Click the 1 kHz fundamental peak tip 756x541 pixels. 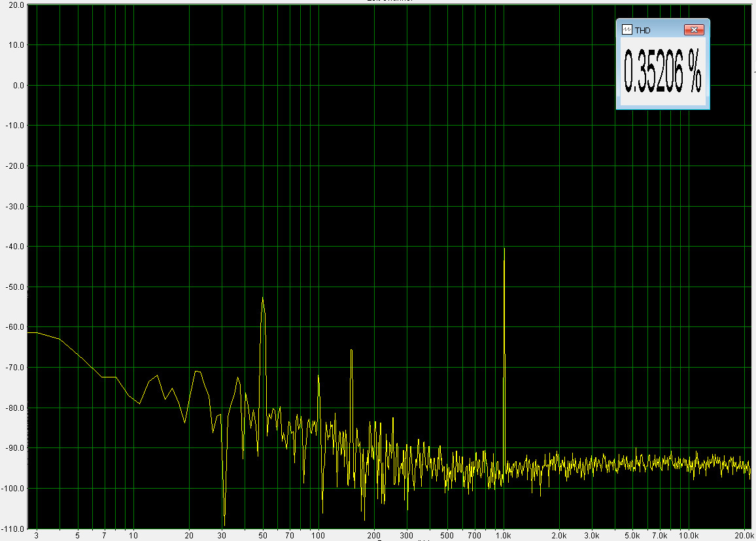point(504,249)
